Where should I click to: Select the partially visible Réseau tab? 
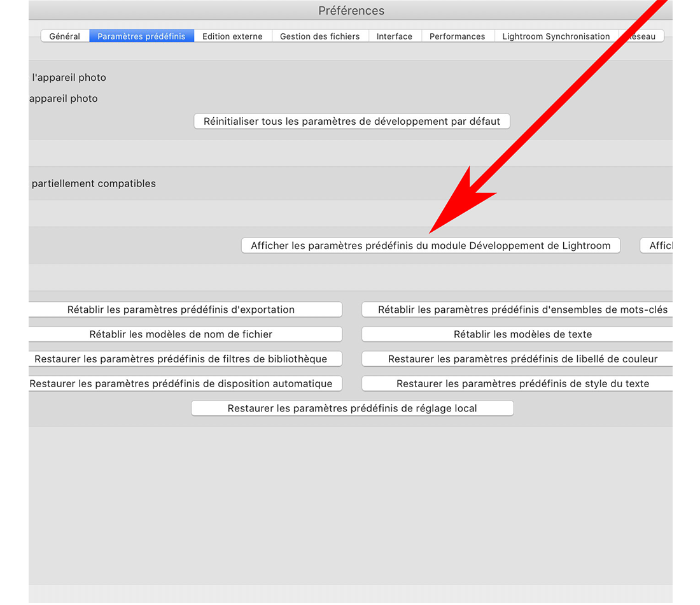[x=643, y=36]
